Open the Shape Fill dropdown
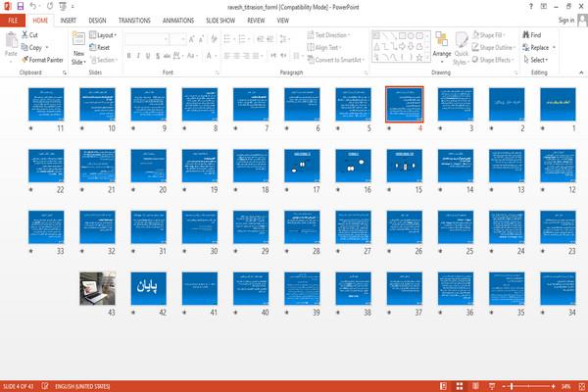Screen dimensions: 588x392 coord(488,35)
